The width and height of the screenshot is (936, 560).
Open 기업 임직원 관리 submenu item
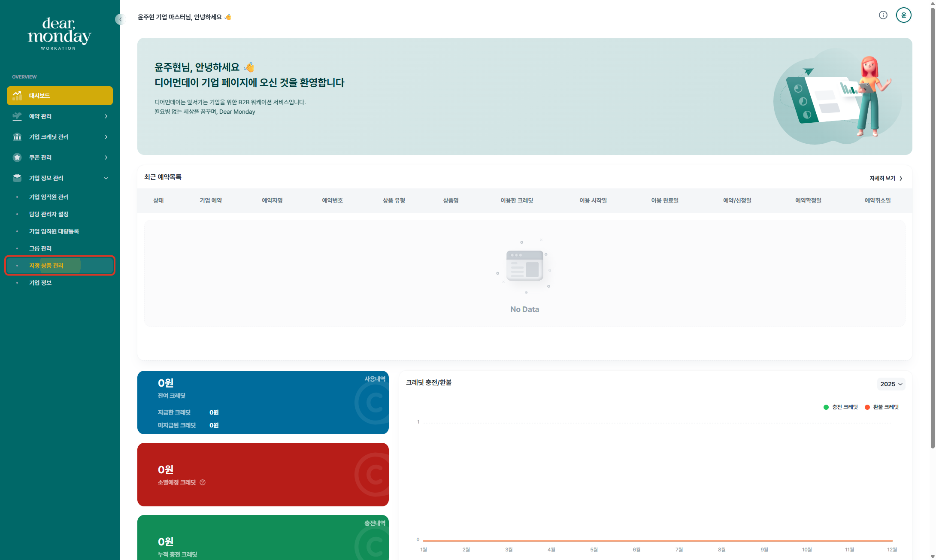(x=49, y=197)
